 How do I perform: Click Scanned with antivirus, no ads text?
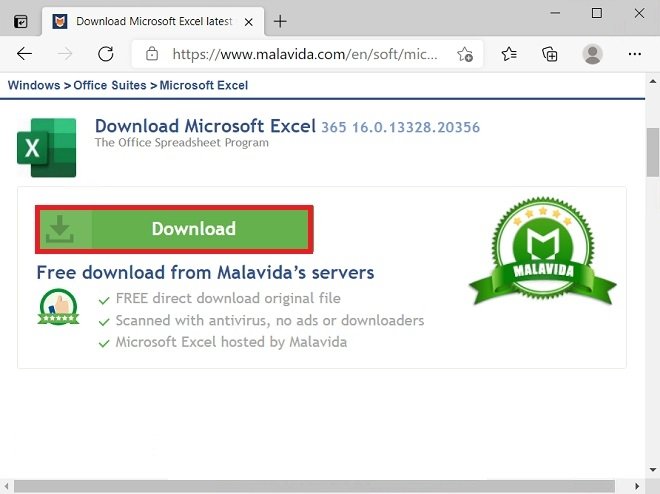pos(270,321)
